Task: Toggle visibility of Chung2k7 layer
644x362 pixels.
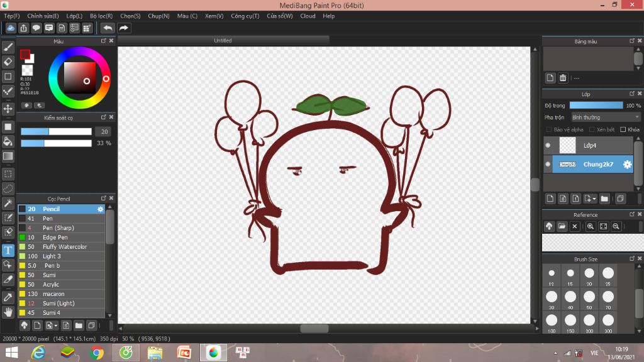Action: click(548, 164)
